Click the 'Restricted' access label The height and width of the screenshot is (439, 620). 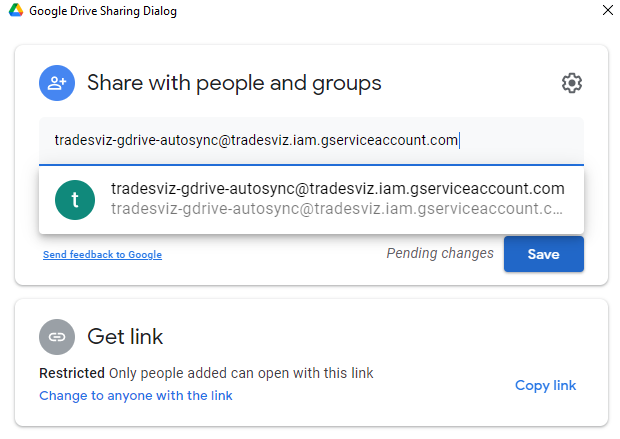tap(72, 373)
